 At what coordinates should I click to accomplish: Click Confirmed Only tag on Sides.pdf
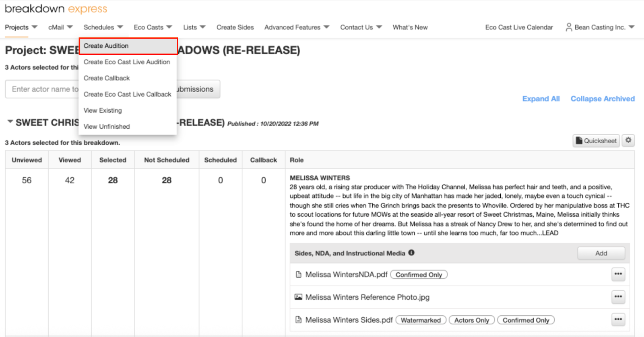(526, 320)
